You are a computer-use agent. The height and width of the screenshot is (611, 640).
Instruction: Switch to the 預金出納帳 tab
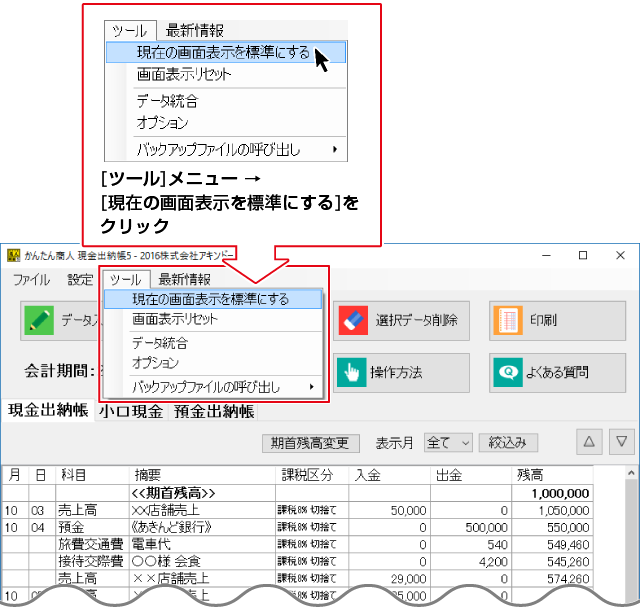[x=213, y=411]
